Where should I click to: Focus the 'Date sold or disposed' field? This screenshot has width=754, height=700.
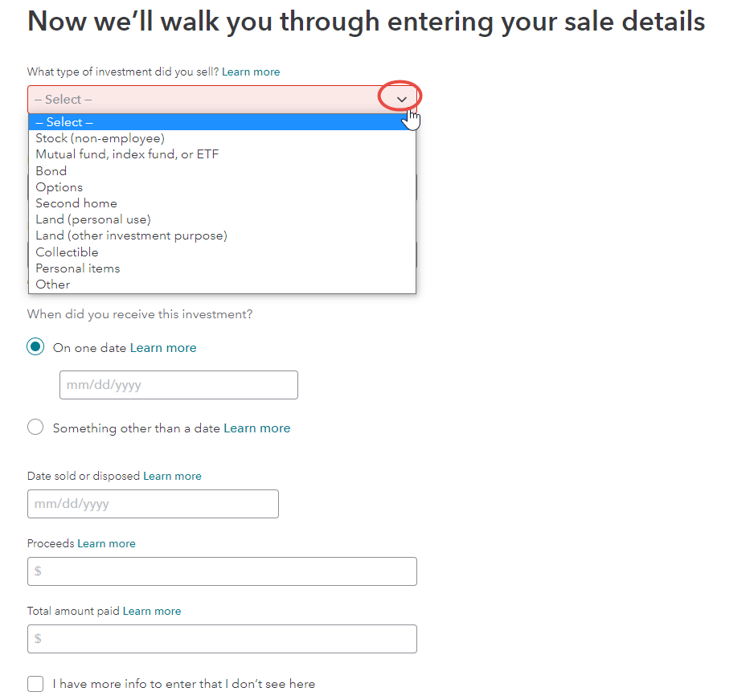153,504
